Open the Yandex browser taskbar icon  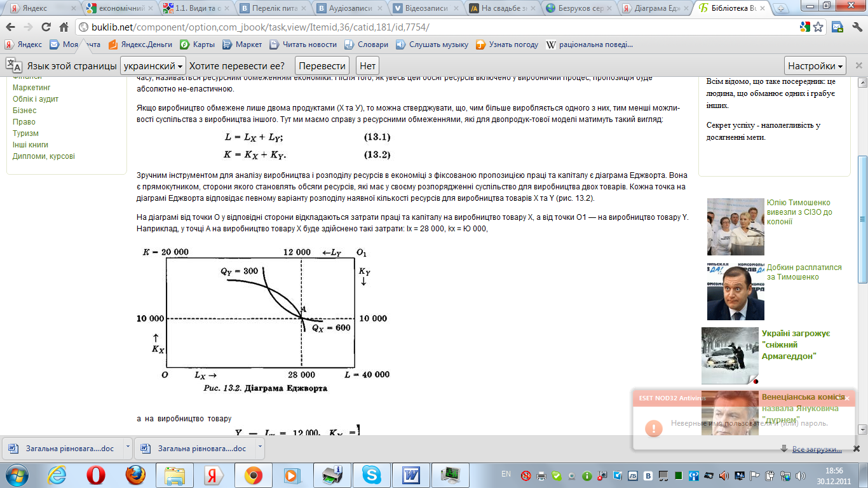213,475
